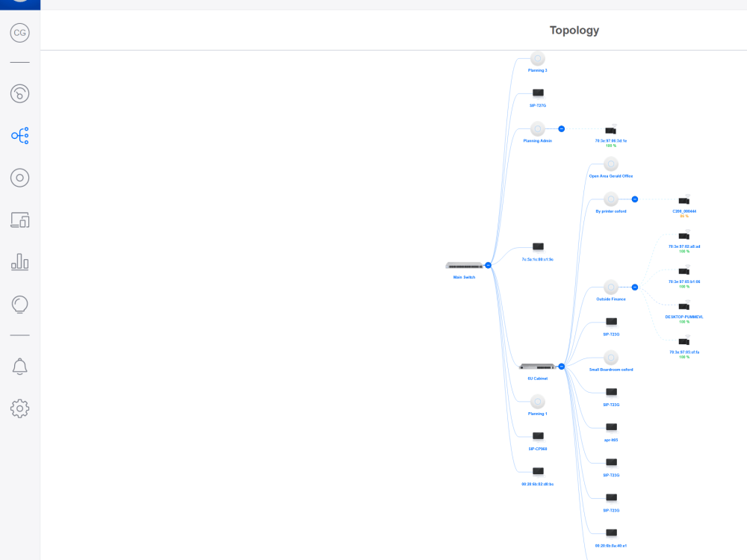Collapse the By printer oxford clients

point(634,199)
